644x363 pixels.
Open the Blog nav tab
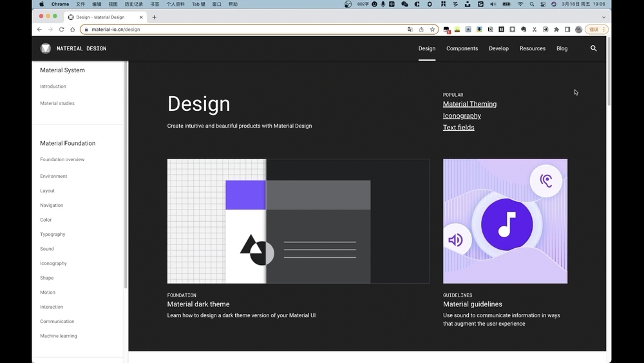click(x=562, y=48)
